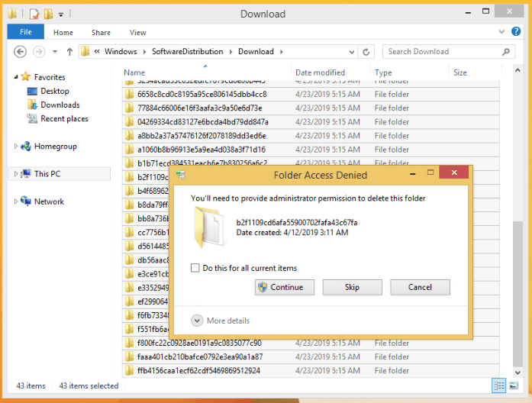Go up one folder level

(69, 52)
